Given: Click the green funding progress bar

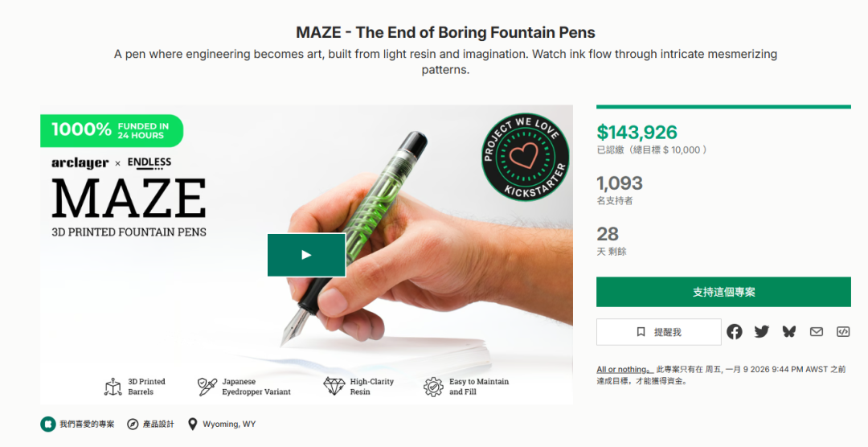Looking at the screenshot, I should (723, 106).
